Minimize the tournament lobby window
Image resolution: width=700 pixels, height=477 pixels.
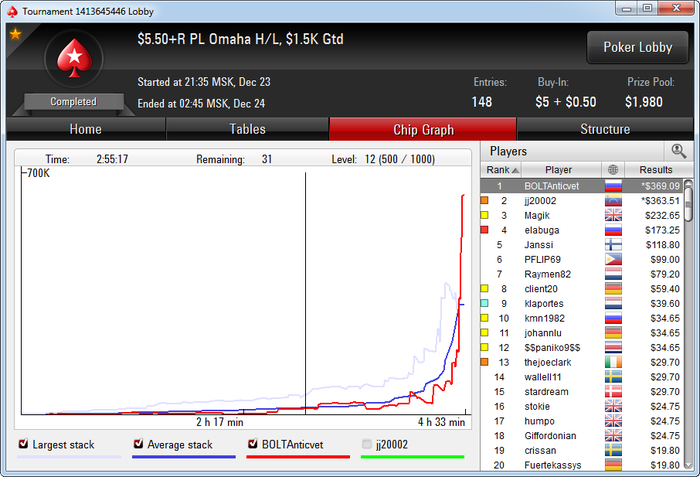(x=626, y=9)
